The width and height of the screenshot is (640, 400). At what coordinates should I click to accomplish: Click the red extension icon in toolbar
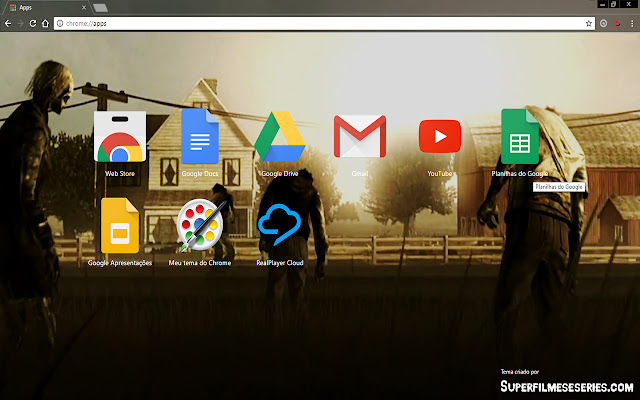click(x=618, y=24)
